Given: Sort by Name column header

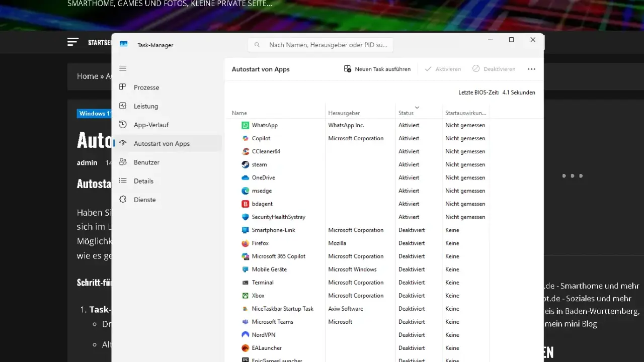Looking at the screenshot, I should pyautogui.click(x=275, y=113).
